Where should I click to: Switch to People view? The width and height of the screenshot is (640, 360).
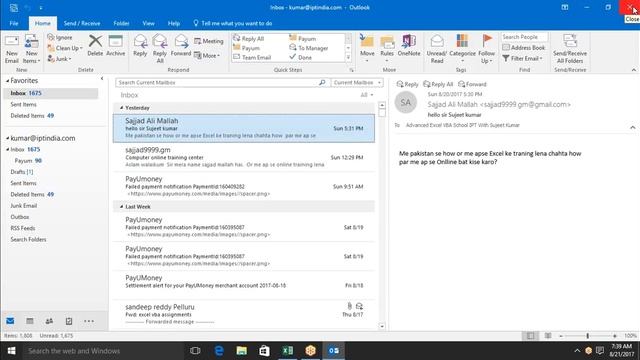(x=49, y=321)
